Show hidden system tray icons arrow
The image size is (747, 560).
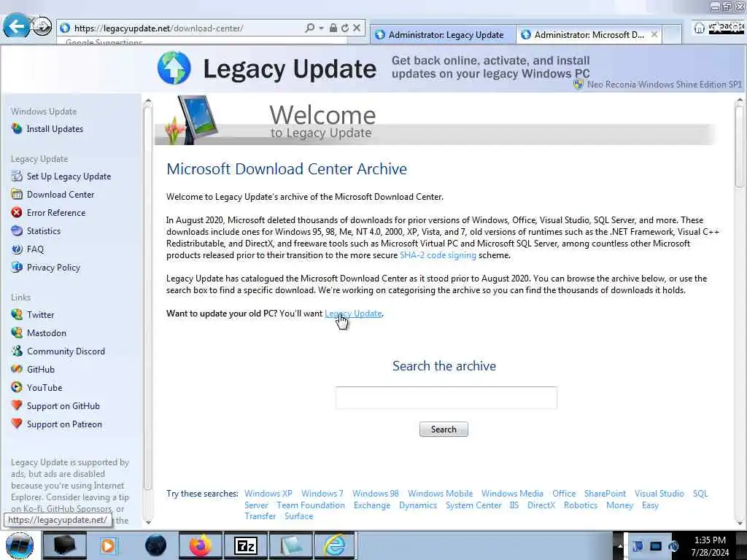coord(620,546)
